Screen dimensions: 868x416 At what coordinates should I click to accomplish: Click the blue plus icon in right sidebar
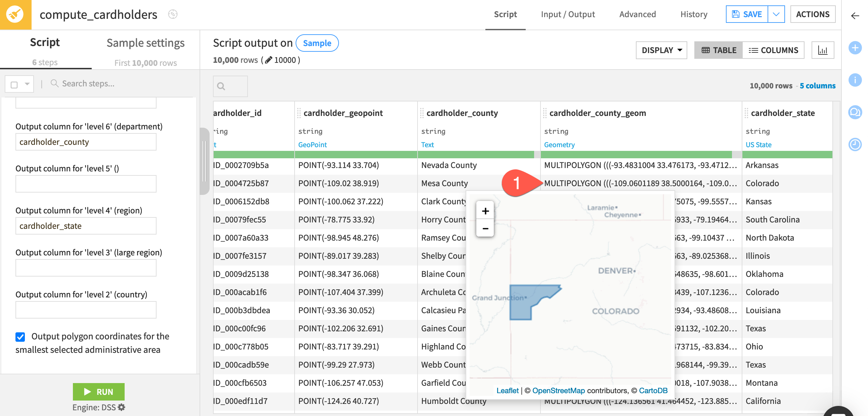(x=855, y=47)
